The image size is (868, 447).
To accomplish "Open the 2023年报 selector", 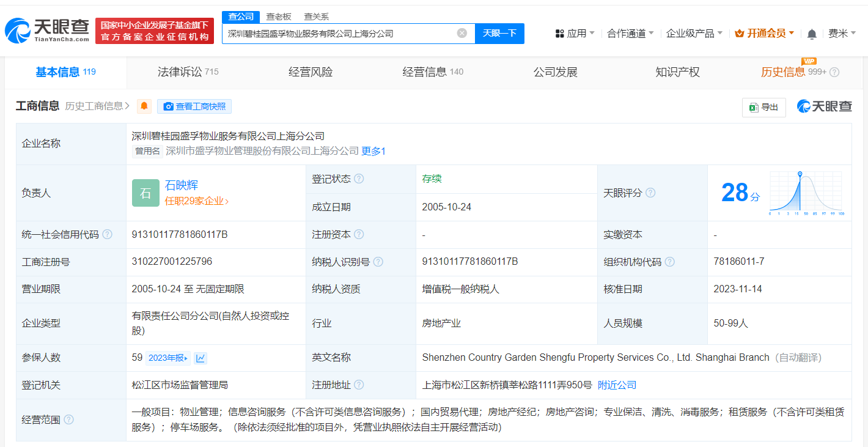I will (169, 358).
